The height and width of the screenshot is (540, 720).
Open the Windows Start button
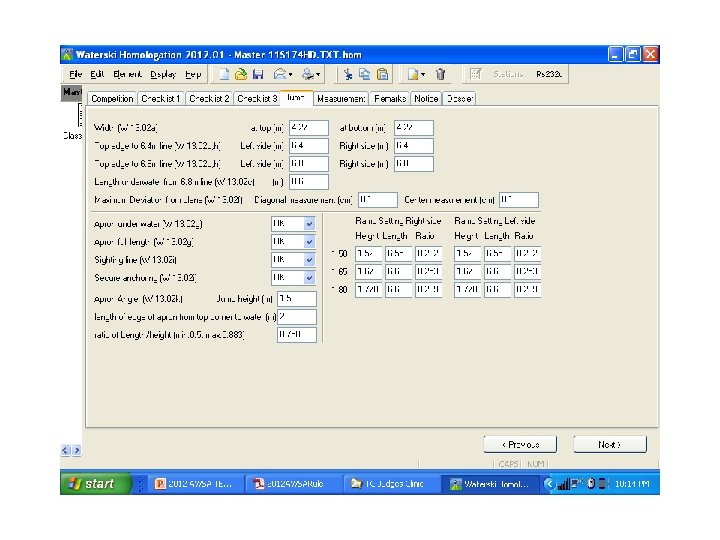[x=96, y=484]
